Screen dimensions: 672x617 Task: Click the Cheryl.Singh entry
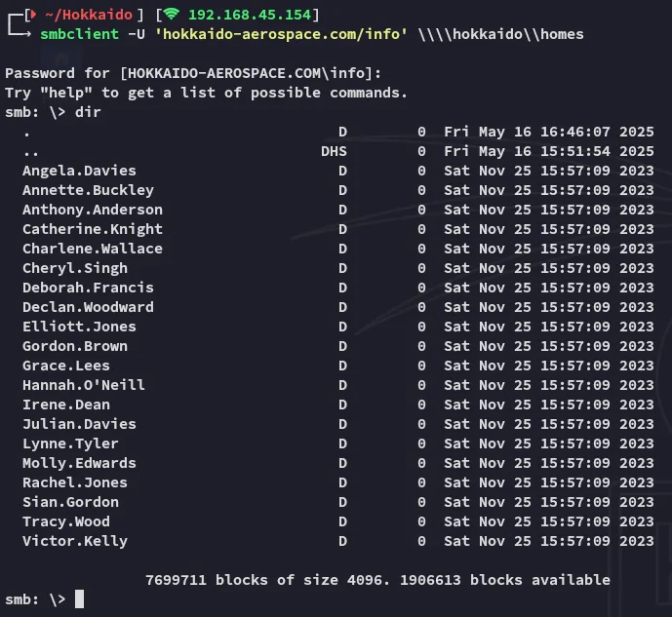click(x=75, y=268)
